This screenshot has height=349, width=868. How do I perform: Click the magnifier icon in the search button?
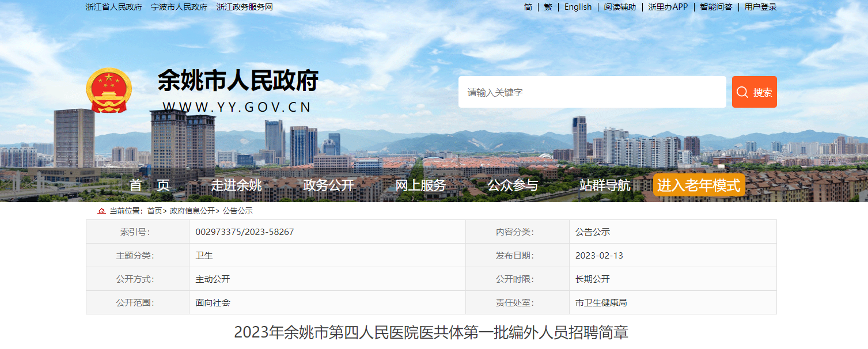click(x=742, y=92)
